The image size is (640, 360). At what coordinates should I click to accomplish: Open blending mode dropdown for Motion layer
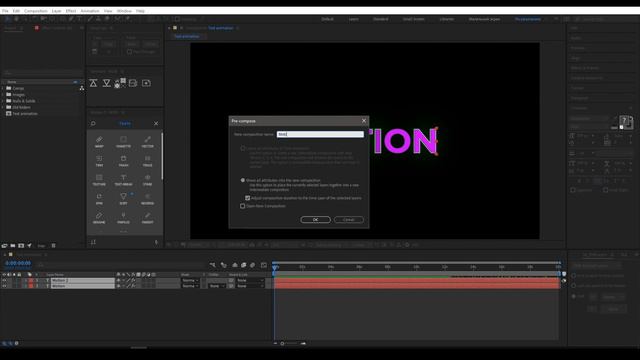pos(190,286)
